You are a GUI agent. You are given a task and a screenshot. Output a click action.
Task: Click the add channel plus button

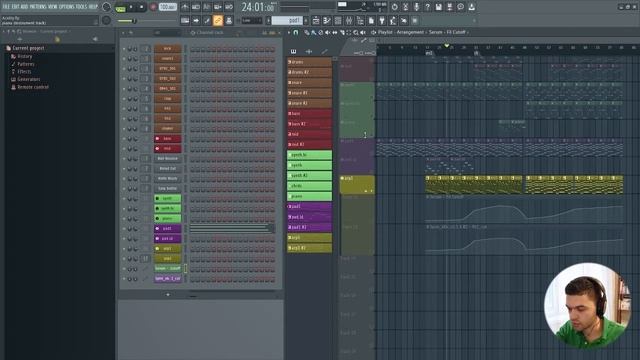click(168, 294)
